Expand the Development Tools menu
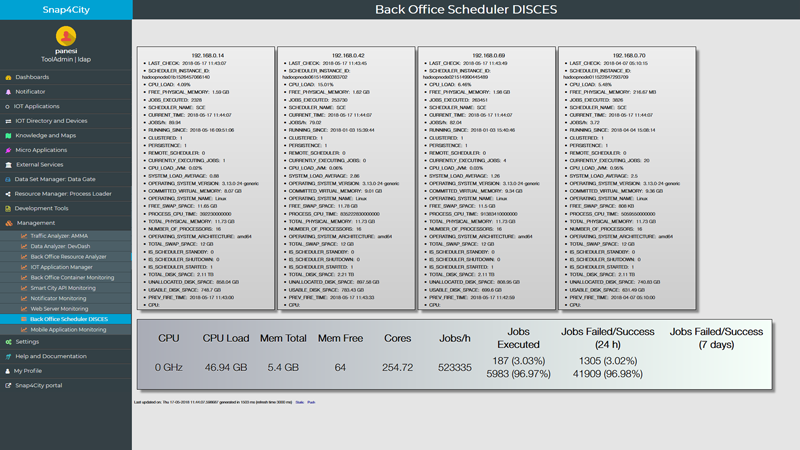Viewport: 800px width, 450px height. point(41,208)
